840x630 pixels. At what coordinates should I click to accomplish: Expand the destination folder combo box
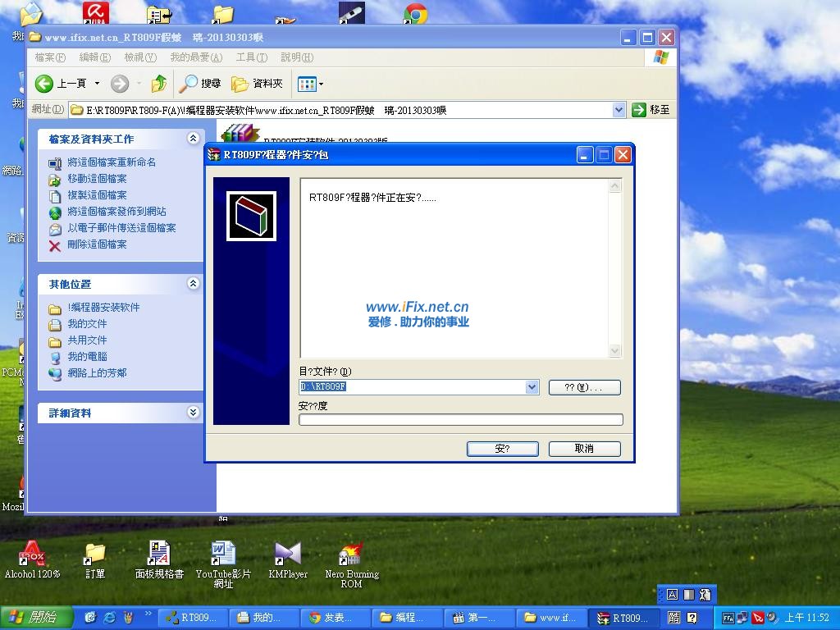532,386
